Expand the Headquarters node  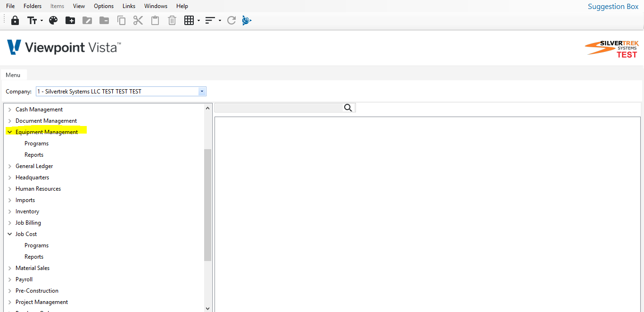point(9,177)
